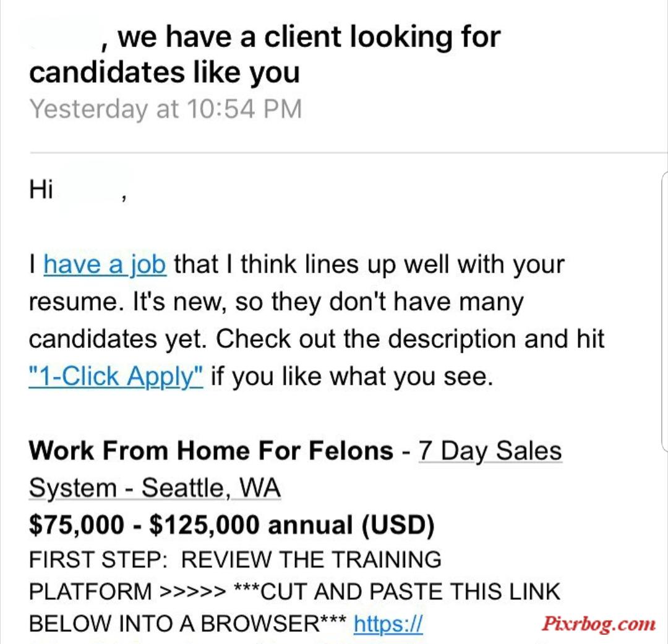Screen dimensions: 668x644
Task: Click the "$75,000 - $125,000 annual (USD)" salary line
Action: pyautogui.click(x=232, y=524)
